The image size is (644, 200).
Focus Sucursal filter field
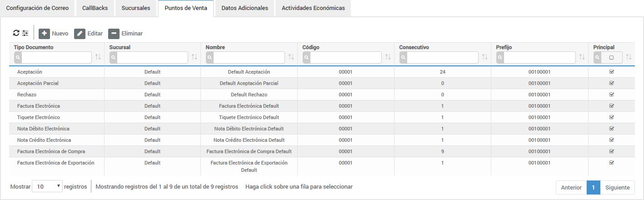153,57
